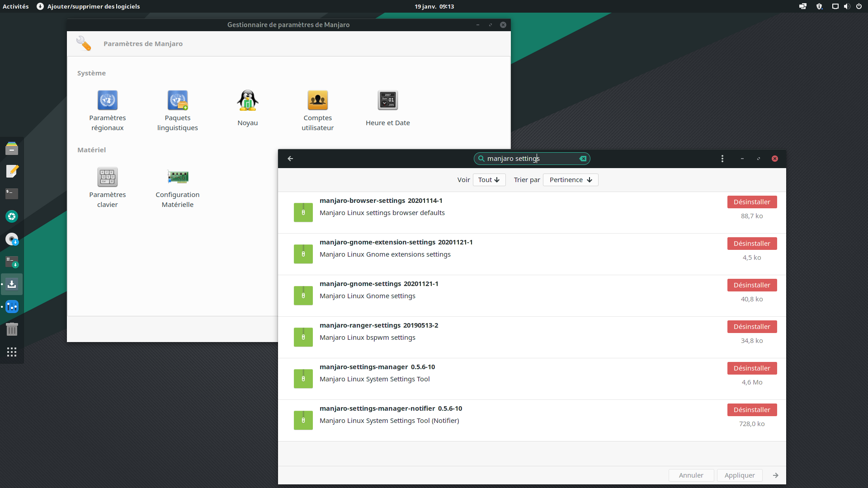
Task: Uninstall manjaro-gnome-settings
Action: pos(752,285)
